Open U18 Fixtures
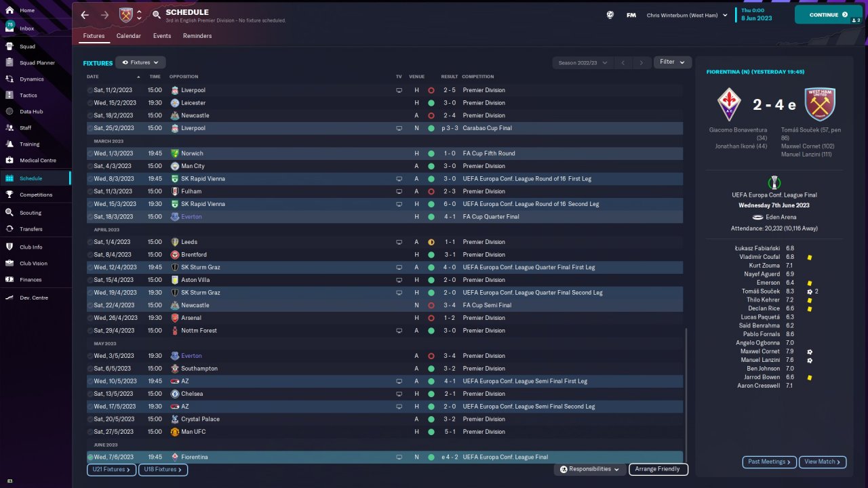The height and width of the screenshot is (488, 868). coord(163,470)
